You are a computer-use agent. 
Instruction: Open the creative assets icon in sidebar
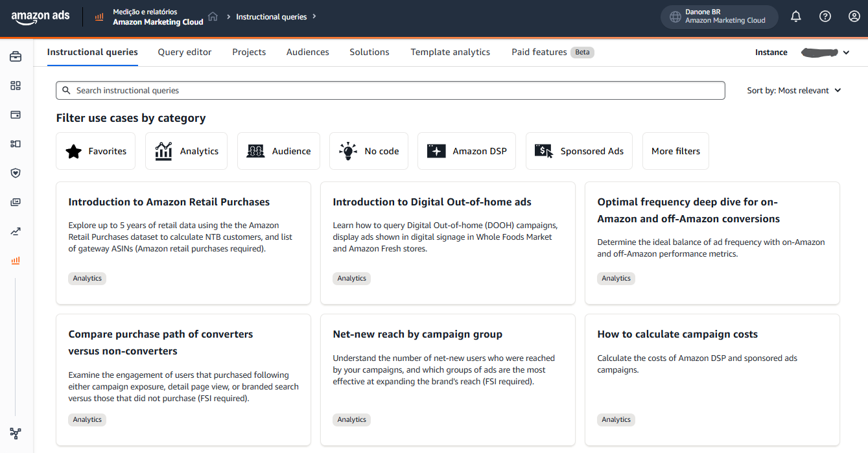[16, 202]
